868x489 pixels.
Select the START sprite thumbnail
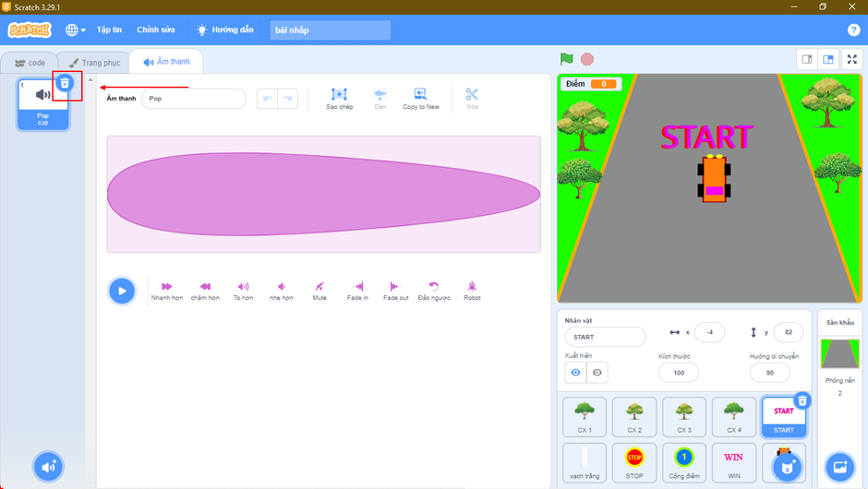coord(783,418)
